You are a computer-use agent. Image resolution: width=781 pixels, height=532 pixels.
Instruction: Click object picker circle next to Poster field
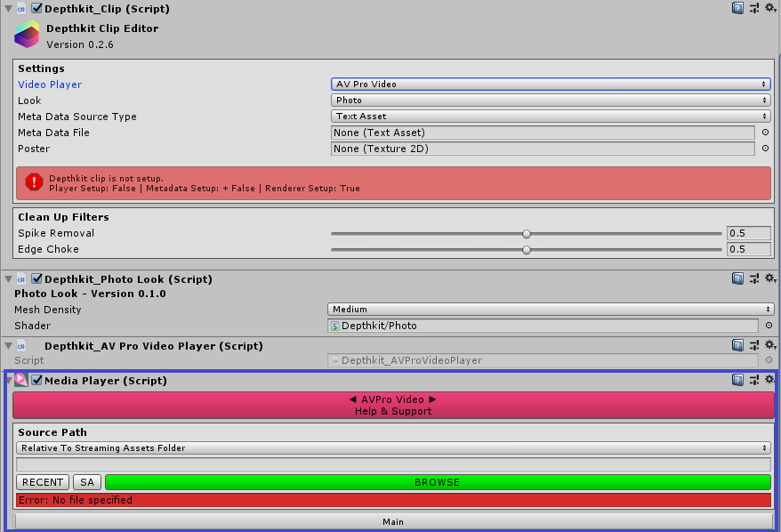[766, 149]
